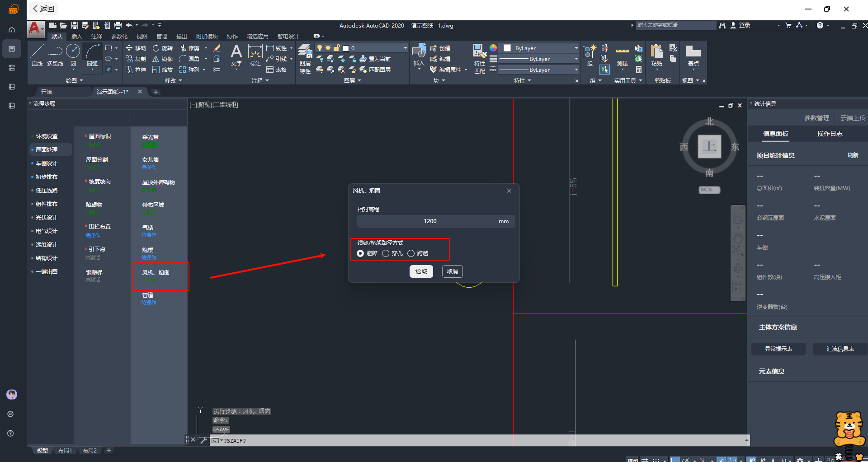This screenshot has height=462, width=868.
Task: Switch to the 插入 ribbon tab
Action: coord(76,36)
